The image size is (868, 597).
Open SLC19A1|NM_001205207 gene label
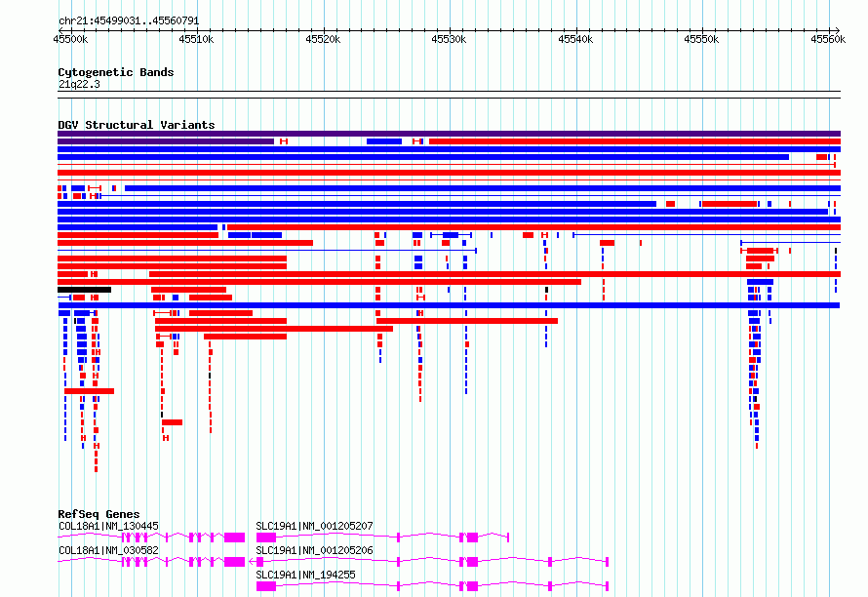click(x=314, y=526)
